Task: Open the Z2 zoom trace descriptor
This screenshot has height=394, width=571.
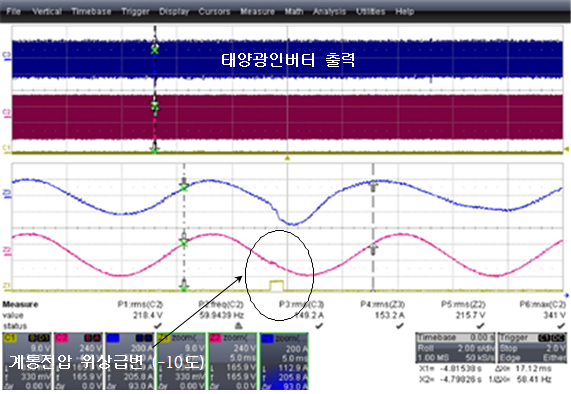Action: [x=233, y=361]
